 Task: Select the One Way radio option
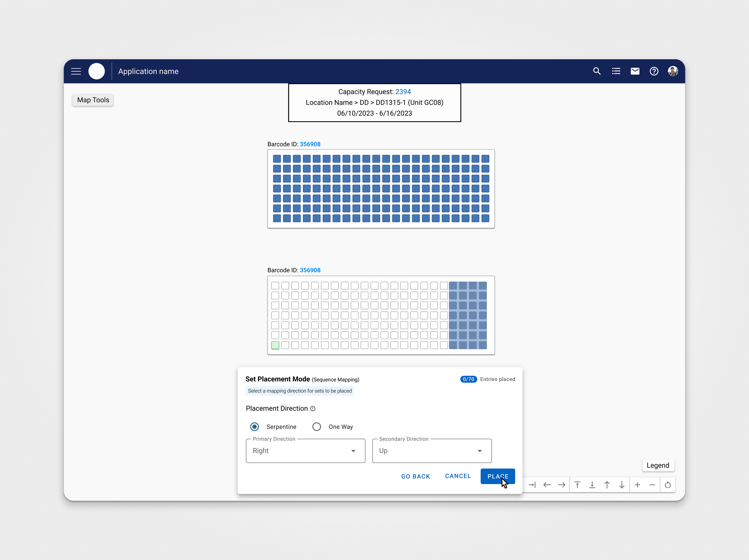tap(317, 427)
